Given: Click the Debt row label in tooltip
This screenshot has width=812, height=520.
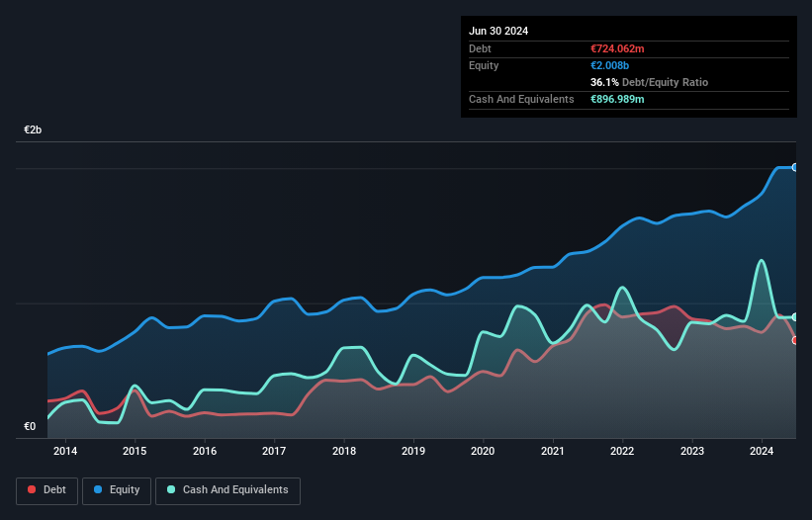Looking at the screenshot, I should pos(480,48).
